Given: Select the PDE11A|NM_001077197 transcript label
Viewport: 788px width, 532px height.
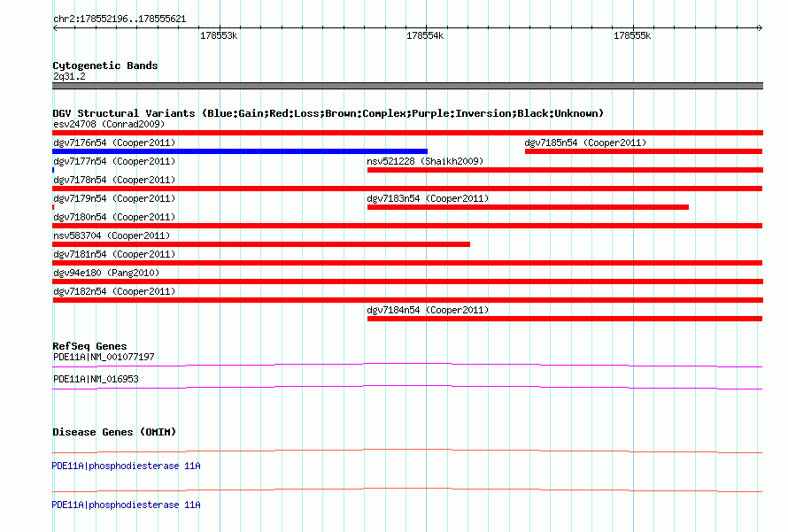Looking at the screenshot, I should [104, 358].
